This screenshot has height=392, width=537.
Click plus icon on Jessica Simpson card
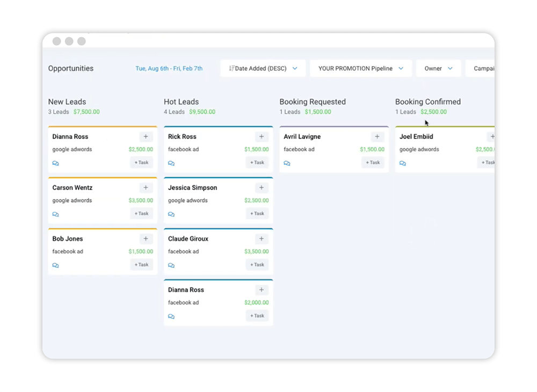tap(262, 187)
